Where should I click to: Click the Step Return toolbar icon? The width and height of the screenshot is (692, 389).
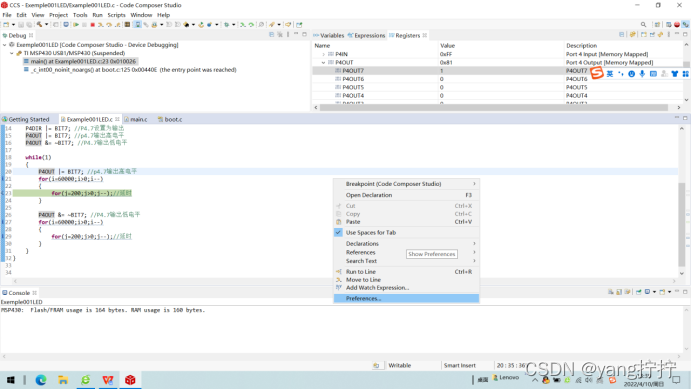coord(117,25)
